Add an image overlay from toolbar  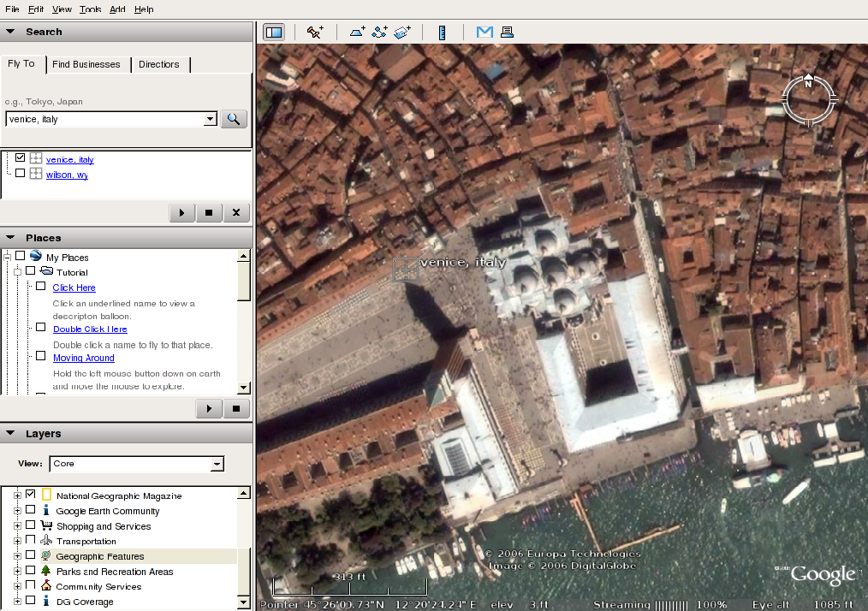[402, 33]
